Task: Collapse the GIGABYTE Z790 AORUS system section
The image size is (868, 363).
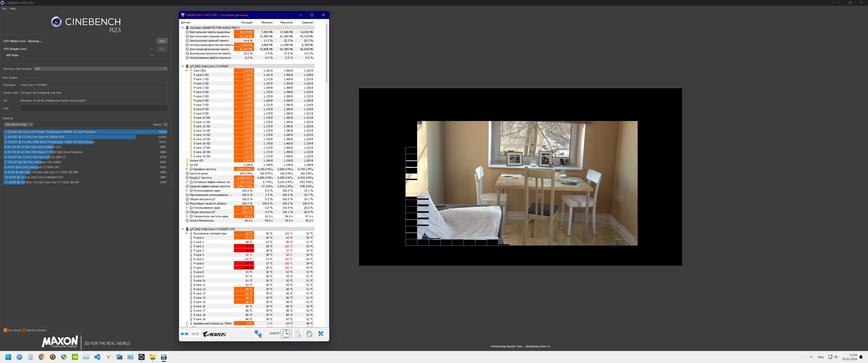Action: click(x=183, y=28)
